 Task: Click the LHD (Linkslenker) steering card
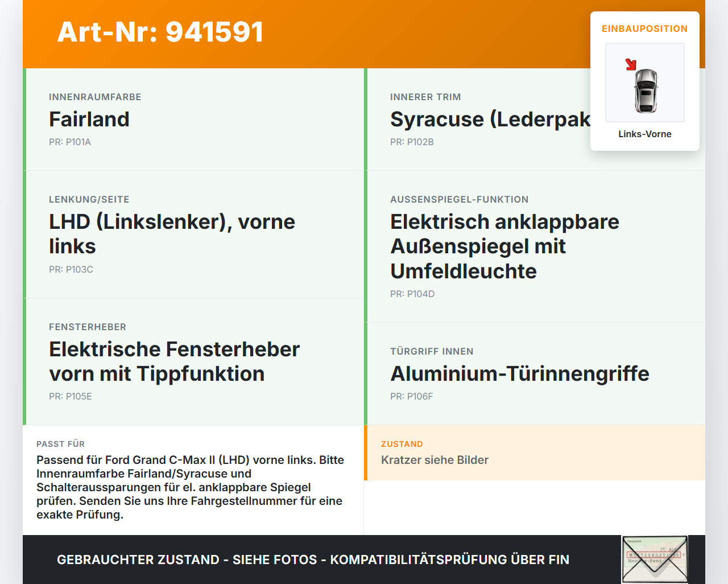(193, 235)
